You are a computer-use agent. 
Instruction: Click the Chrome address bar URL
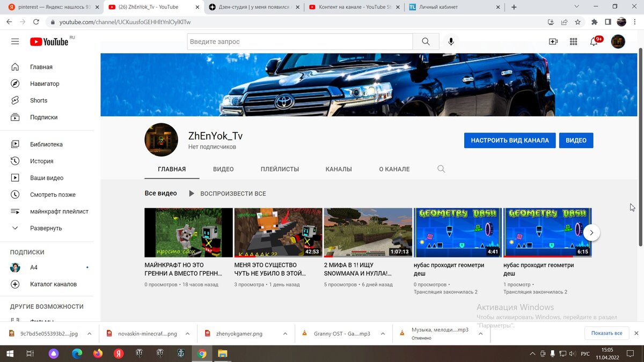coord(125,22)
